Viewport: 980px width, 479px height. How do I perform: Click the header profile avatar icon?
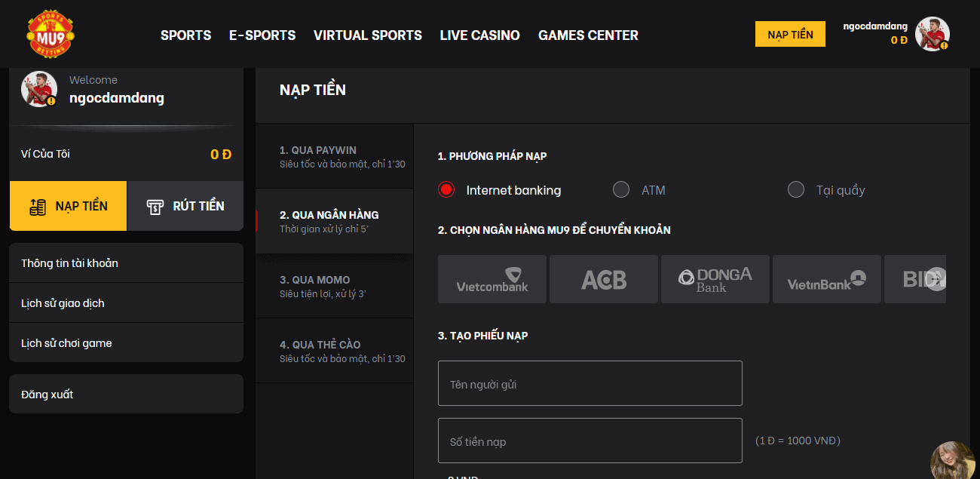coord(932,34)
